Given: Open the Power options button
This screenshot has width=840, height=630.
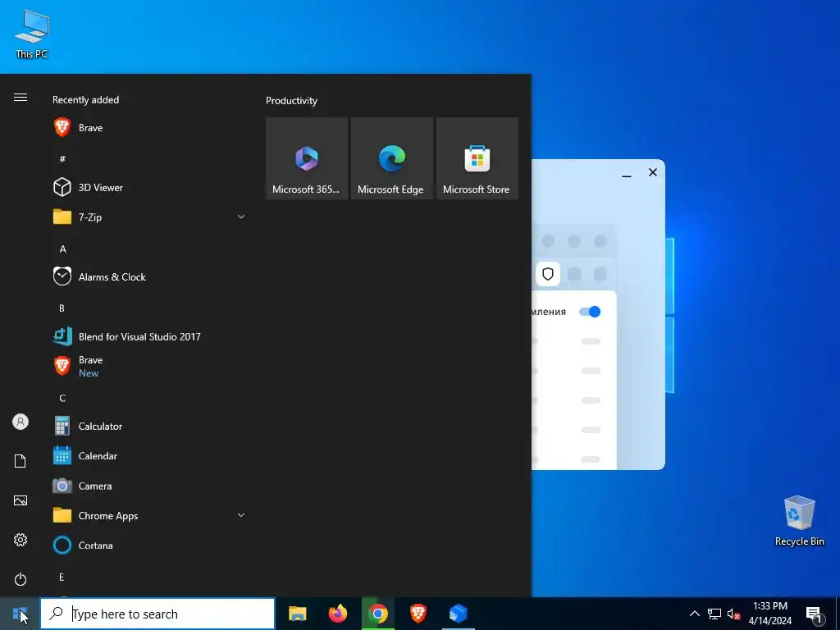Looking at the screenshot, I should tap(21, 579).
